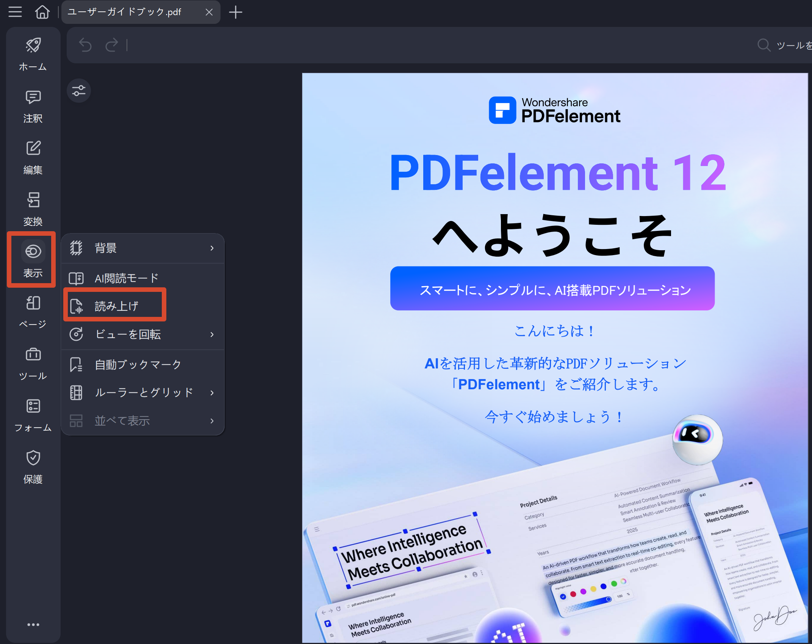
Task: Open the 注釈 annotation tools
Action: (33, 106)
